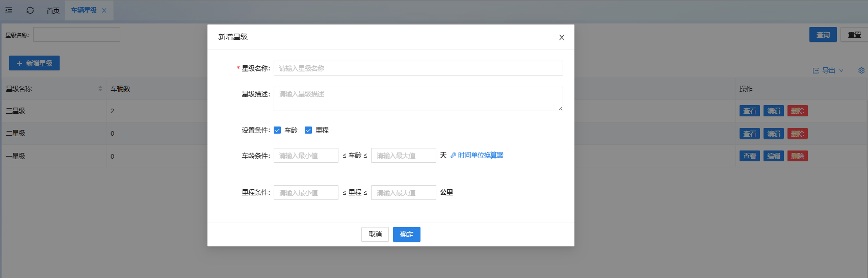Uncheck the 里程 condition checkbox
The width and height of the screenshot is (868, 278).
(x=308, y=130)
